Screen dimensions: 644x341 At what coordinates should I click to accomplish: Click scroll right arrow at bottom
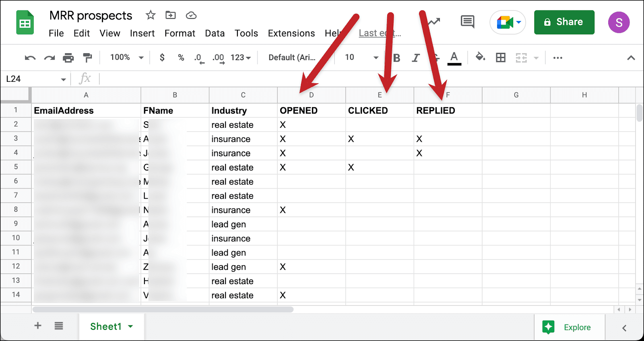point(630,310)
